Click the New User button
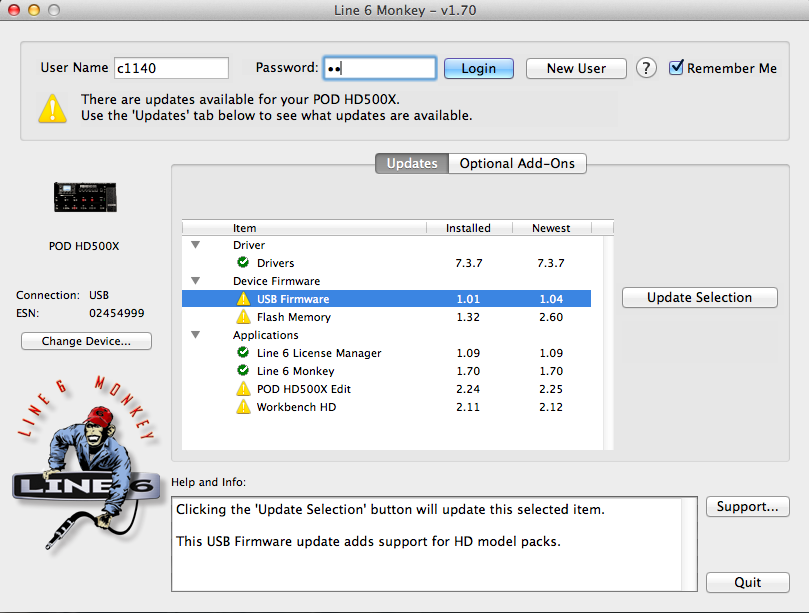809x613 pixels. (576, 68)
